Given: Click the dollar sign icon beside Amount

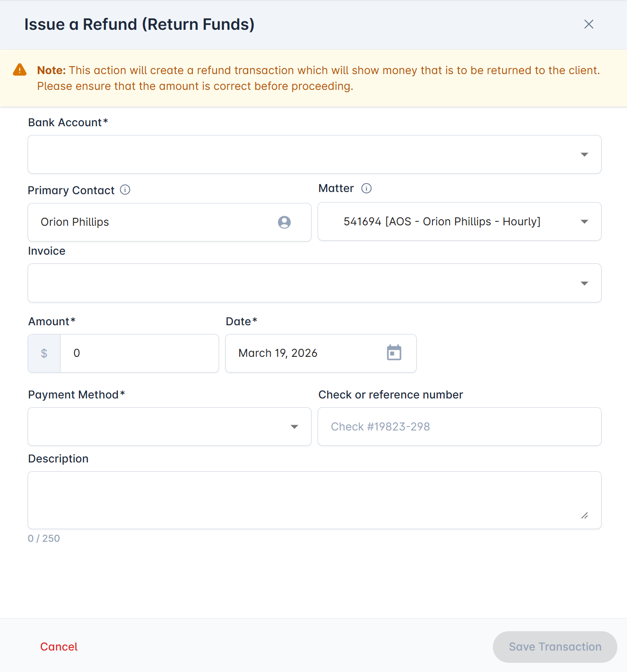Looking at the screenshot, I should click(x=44, y=353).
